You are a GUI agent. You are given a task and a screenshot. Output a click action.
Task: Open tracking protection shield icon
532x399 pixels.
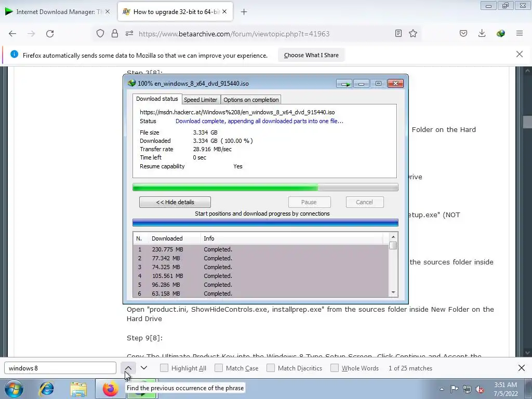tap(100, 33)
